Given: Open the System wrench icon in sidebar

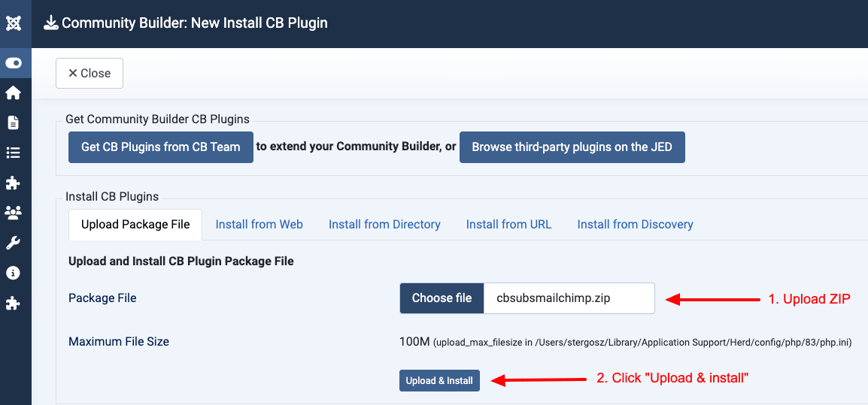Looking at the screenshot, I should [x=13, y=243].
